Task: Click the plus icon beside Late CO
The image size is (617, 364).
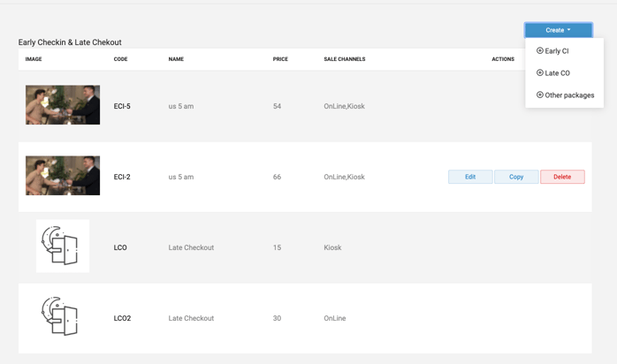Action: (539, 72)
